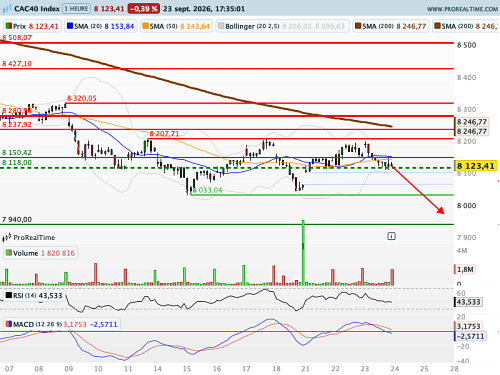Click the 8 000 price axis label
The height and width of the screenshot is (375, 500).
click(467, 206)
